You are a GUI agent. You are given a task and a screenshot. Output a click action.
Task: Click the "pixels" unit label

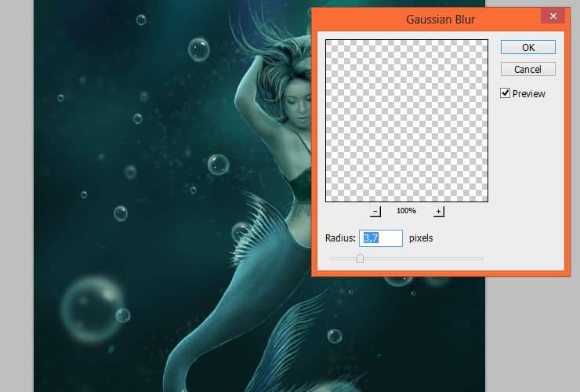click(421, 238)
